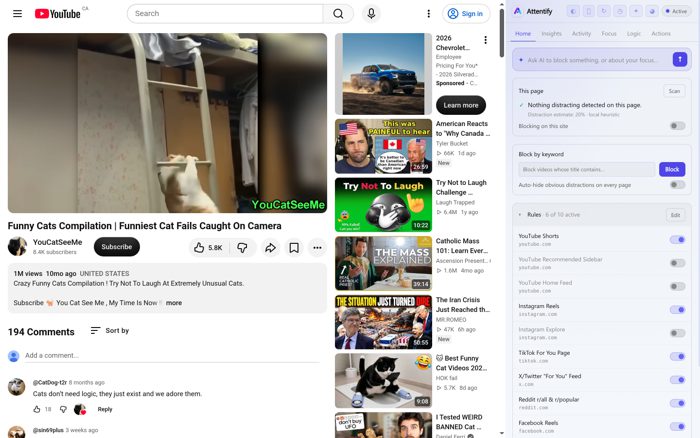The height and width of the screenshot is (438, 700).
Task: Start voice search with microphone icon
Action: tap(371, 14)
